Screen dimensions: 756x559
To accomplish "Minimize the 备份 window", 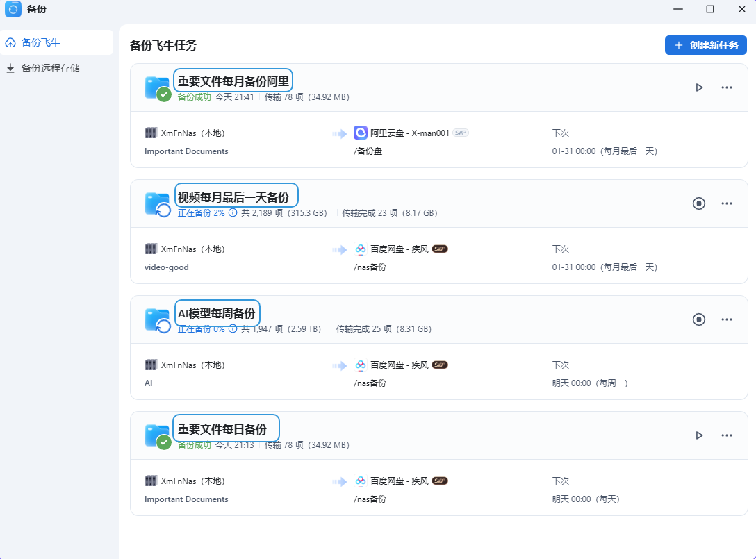I will (678, 9).
